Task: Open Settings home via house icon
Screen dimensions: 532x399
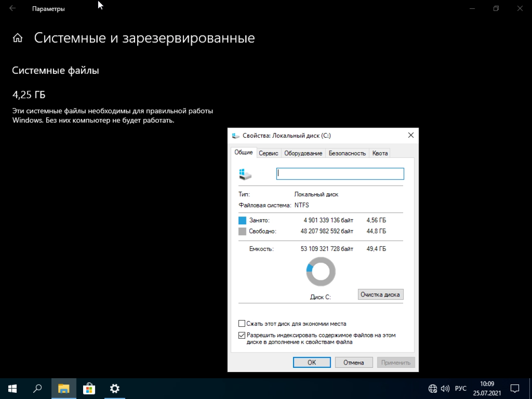Action: pos(17,38)
